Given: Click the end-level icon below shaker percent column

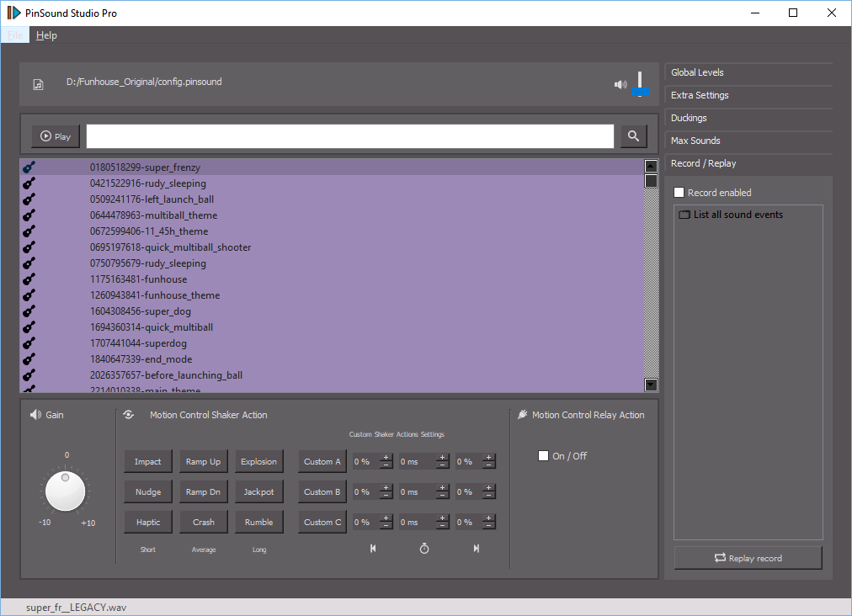Looking at the screenshot, I should 477,549.
